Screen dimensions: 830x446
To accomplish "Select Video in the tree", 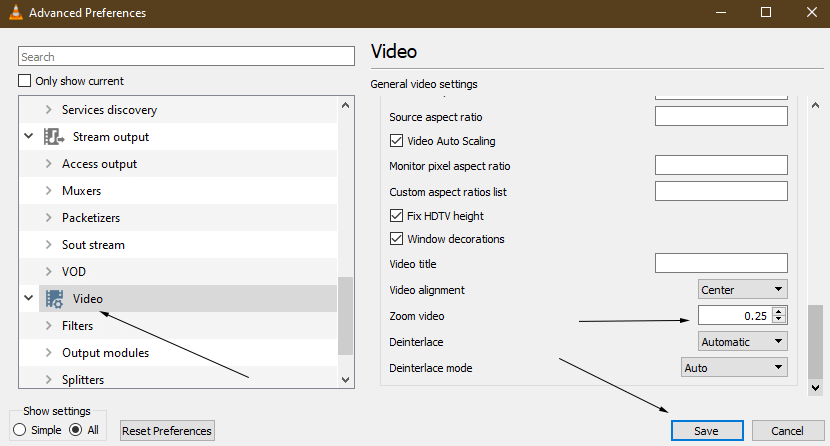I will click(x=87, y=298).
